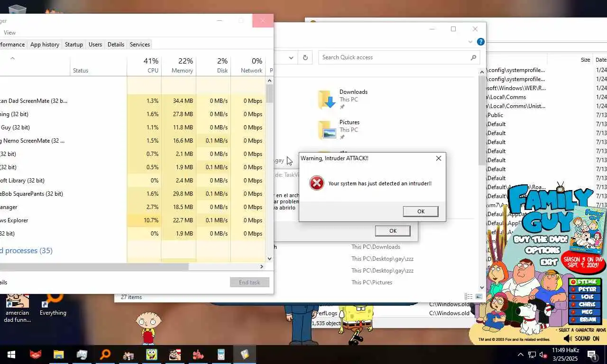The width and height of the screenshot is (607, 364).
Task: Sort by Memory column header
Action: (x=179, y=65)
